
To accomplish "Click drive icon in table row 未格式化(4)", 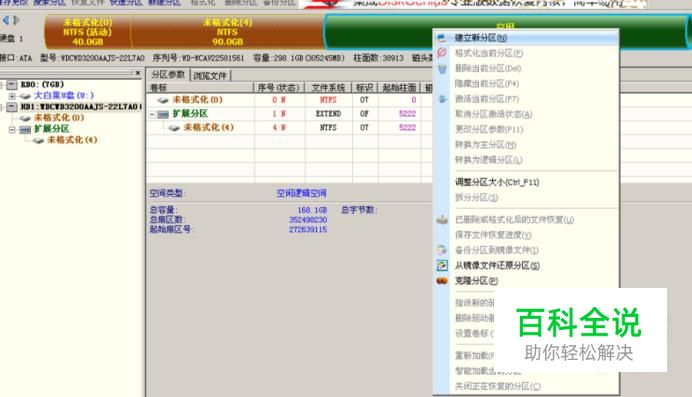I will (x=174, y=128).
